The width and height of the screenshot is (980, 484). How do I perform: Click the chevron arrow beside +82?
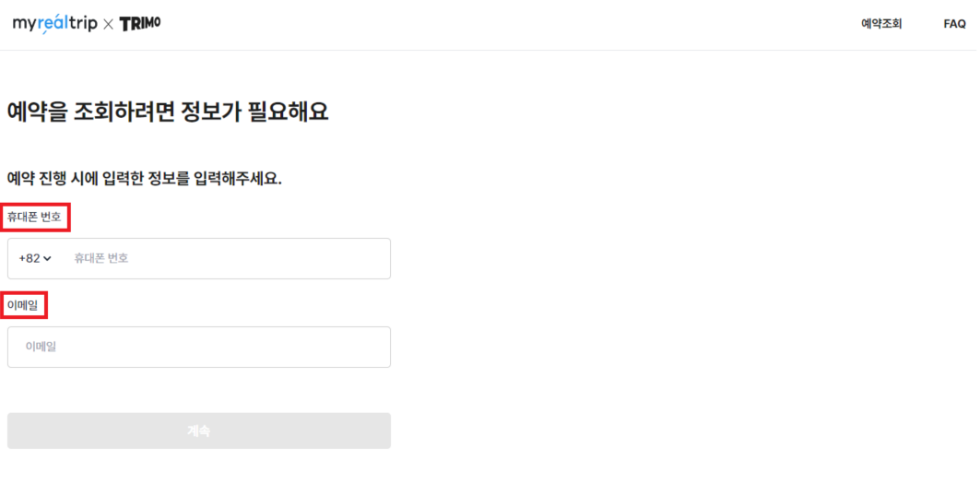point(48,258)
